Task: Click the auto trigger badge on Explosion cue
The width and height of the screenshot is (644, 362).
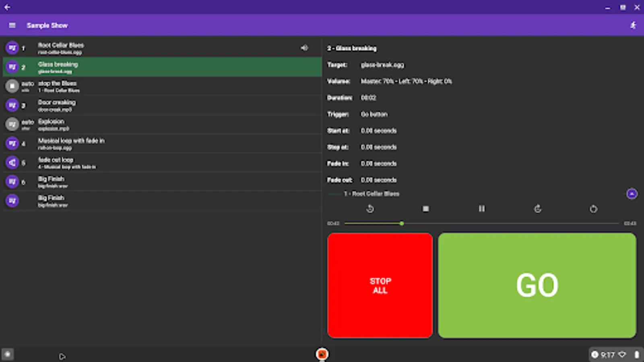Action: [x=27, y=124]
